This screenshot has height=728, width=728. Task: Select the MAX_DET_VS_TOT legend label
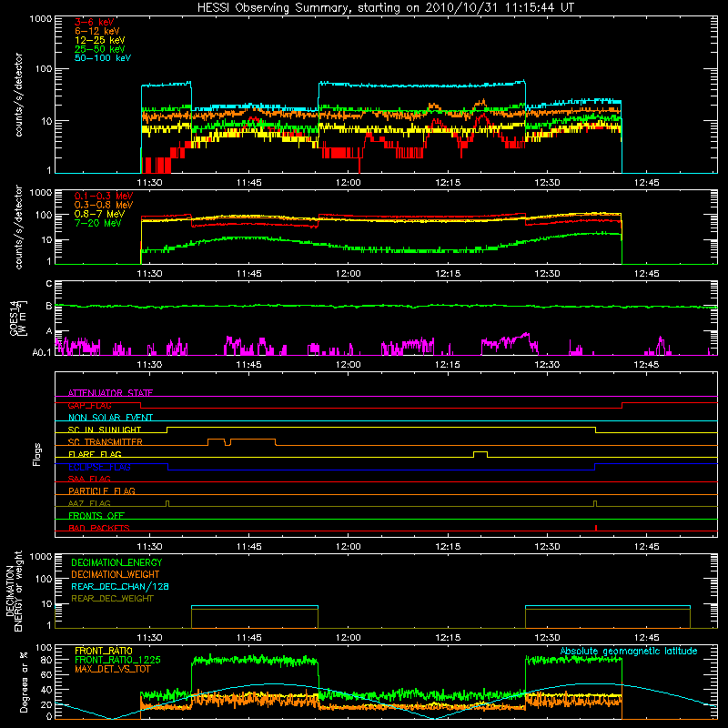(112, 669)
